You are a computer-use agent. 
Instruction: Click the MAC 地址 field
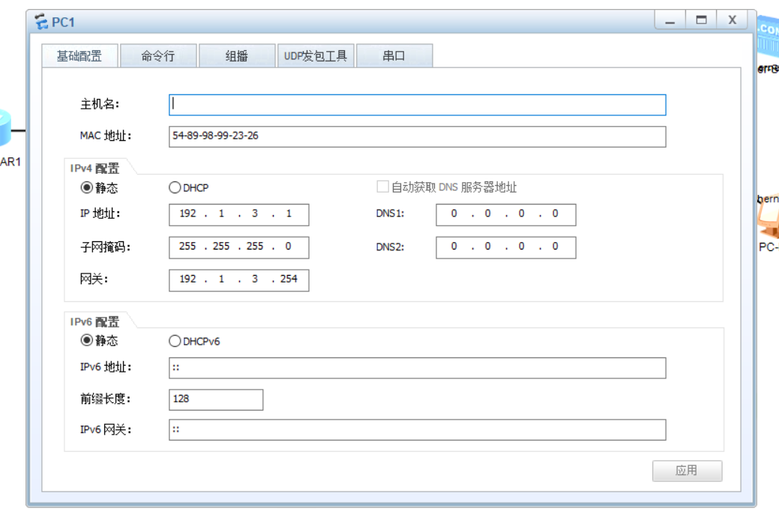[417, 136]
